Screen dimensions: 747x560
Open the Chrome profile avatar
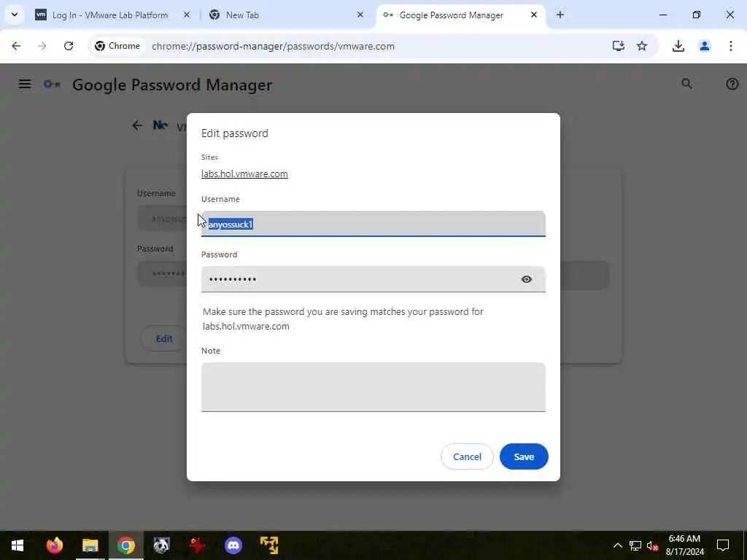705,46
